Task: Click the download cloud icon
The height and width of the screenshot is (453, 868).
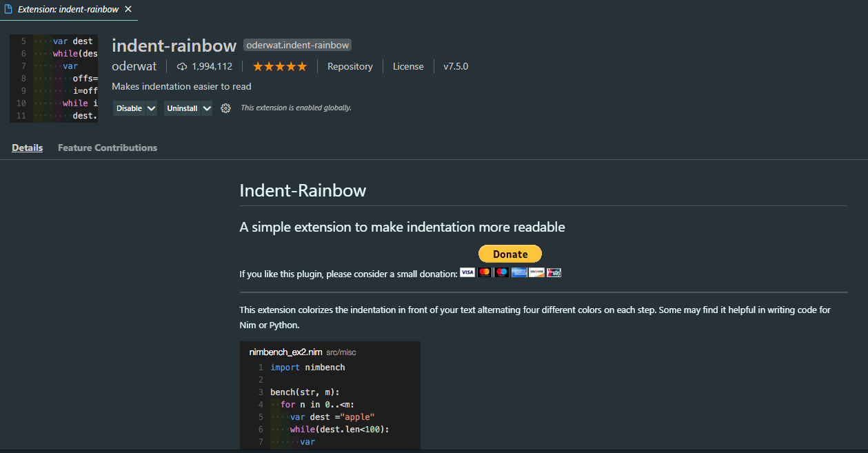Action: (182, 66)
